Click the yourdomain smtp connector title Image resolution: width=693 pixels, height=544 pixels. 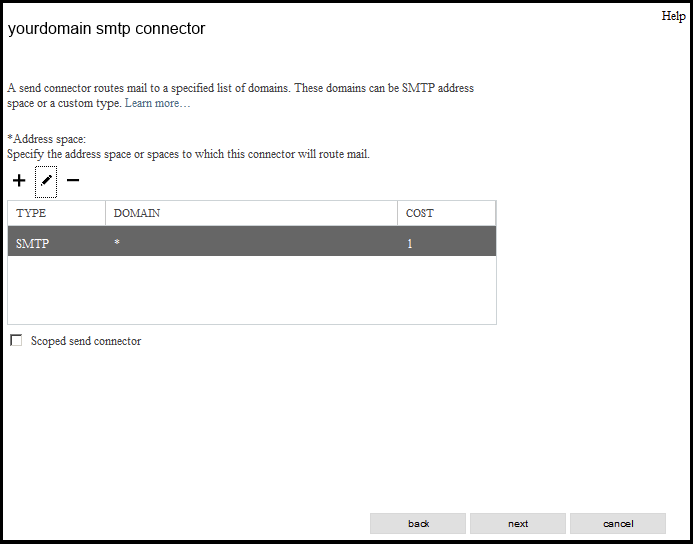pyautogui.click(x=107, y=28)
